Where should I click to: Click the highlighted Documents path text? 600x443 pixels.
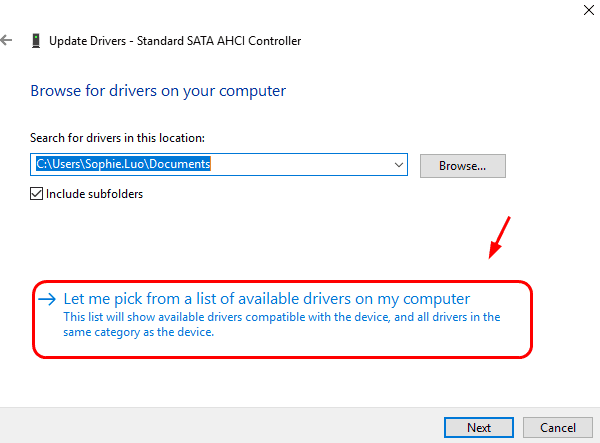[x=122, y=164]
